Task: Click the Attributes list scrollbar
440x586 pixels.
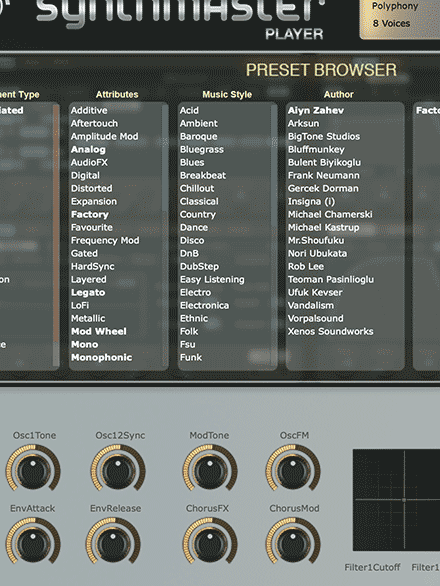Action: [165, 235]
